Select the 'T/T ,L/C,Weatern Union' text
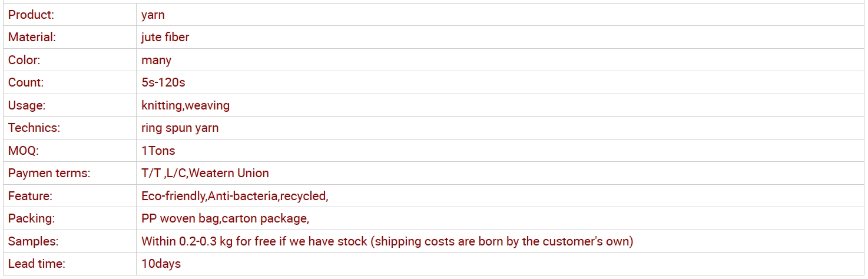Screen dimensions: 868x279 pyautogui.click(x=205, y=173)
